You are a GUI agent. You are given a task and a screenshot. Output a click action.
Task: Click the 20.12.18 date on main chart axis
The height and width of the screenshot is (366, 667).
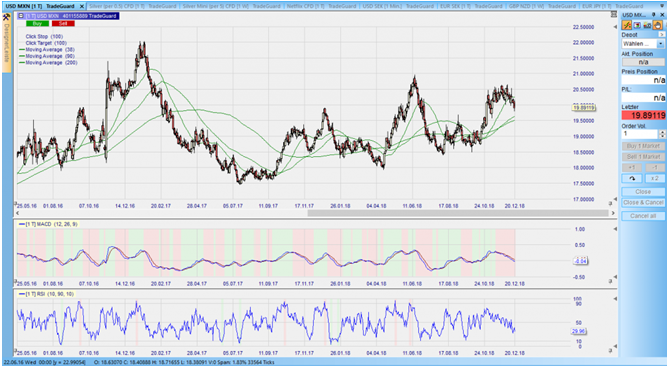click(x=514, y=206)
